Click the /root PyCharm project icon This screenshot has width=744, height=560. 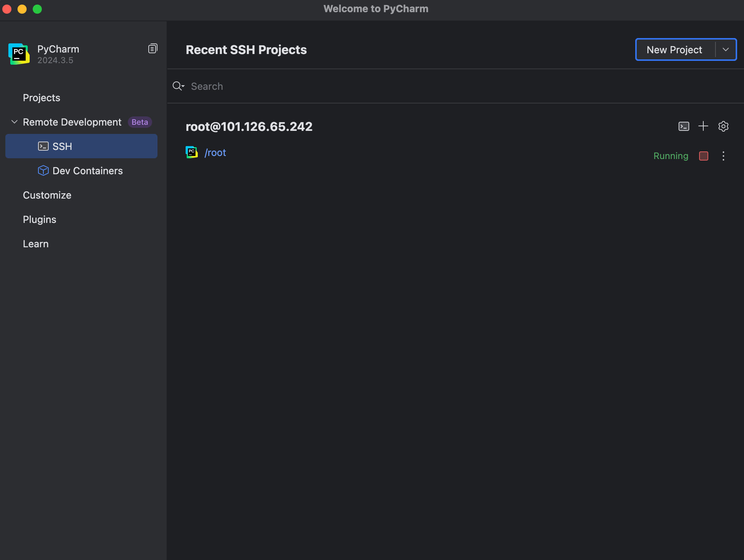(x=192, y=152)
